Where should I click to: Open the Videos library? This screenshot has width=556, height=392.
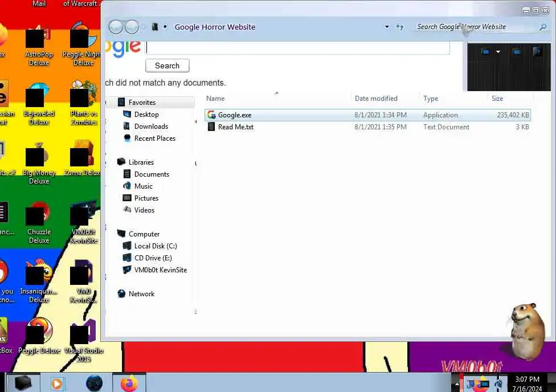(x=144, y=210)
